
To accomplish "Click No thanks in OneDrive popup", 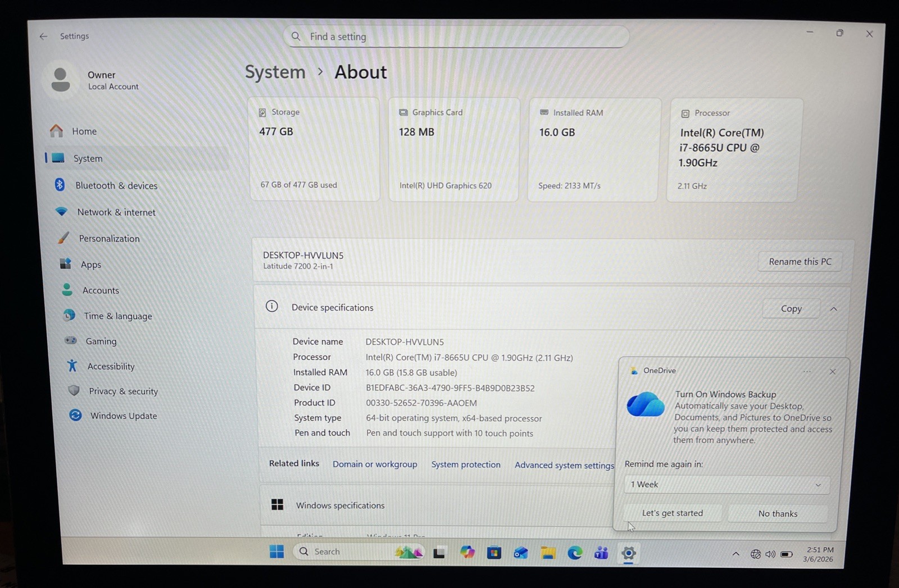I will click(778, 513).
